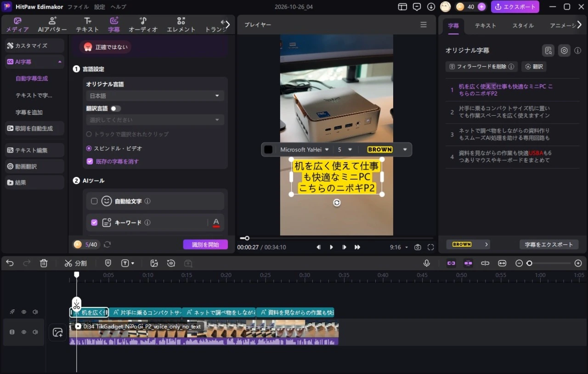Open the font size 5 dropdown
Viewport: 588px width, 374px height.
[345, 149]
